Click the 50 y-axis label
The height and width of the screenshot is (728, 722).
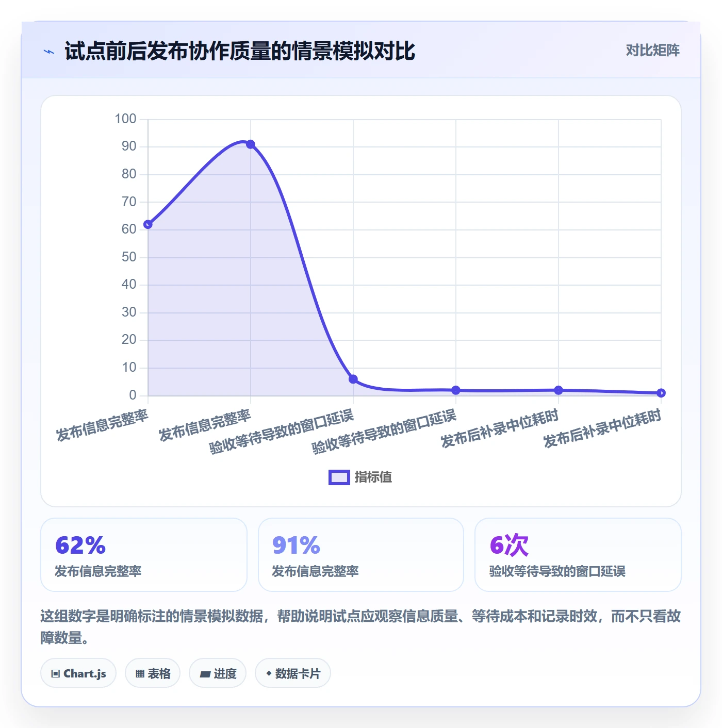tap(129, 257)
